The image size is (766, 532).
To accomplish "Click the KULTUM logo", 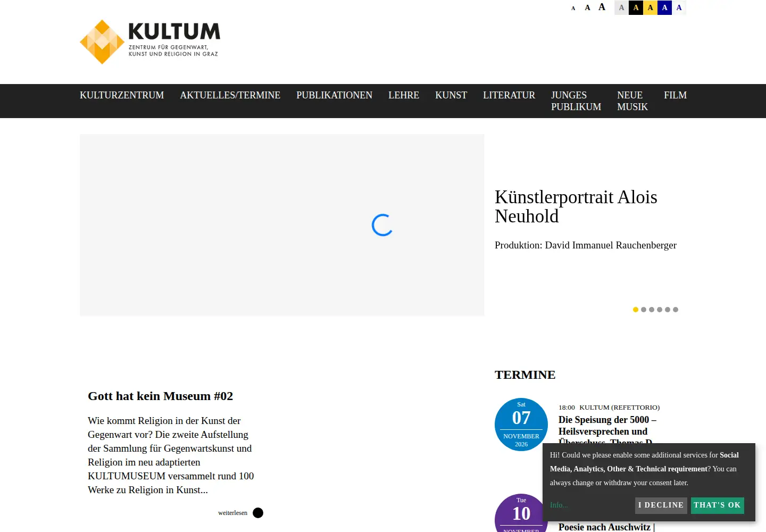I will (149, 42).
